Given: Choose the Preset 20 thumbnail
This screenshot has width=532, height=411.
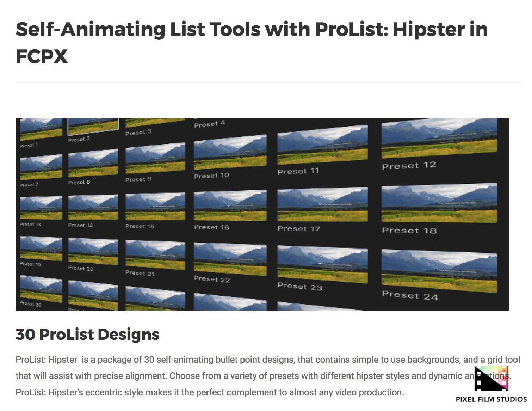Looking at the screenshot, I should pos(93,251).
